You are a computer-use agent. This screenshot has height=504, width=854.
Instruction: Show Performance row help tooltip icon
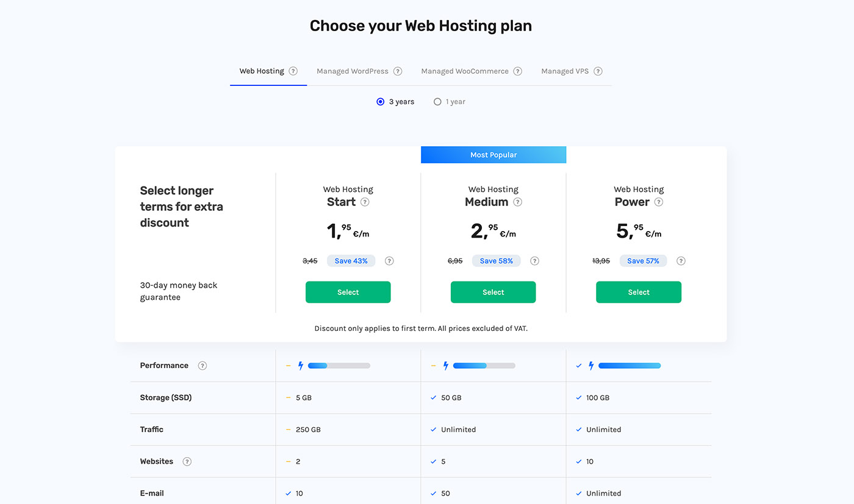coord(203,366)
